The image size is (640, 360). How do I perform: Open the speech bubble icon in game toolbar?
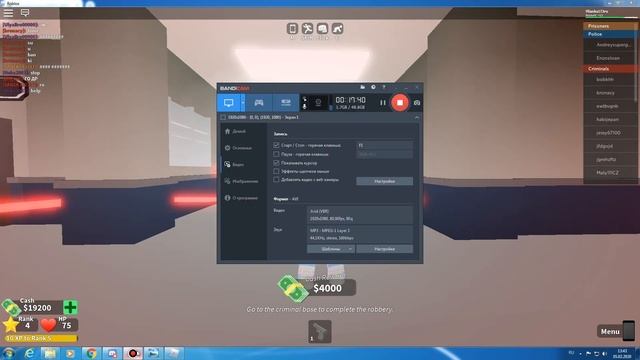pos(322,29)
